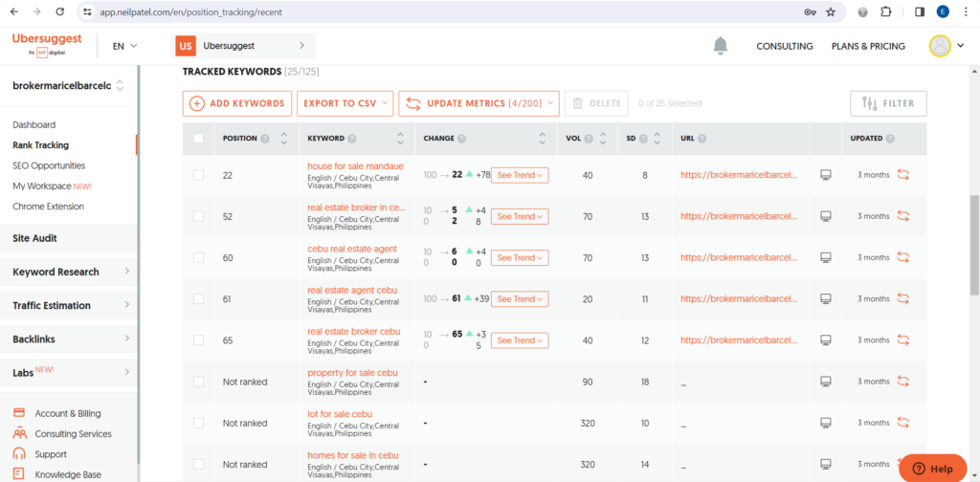This screenshot has width=980, height=482.
Task: Check the 'property for sale cebu' row
Action: pyautogui.click(x=199, y=381)
